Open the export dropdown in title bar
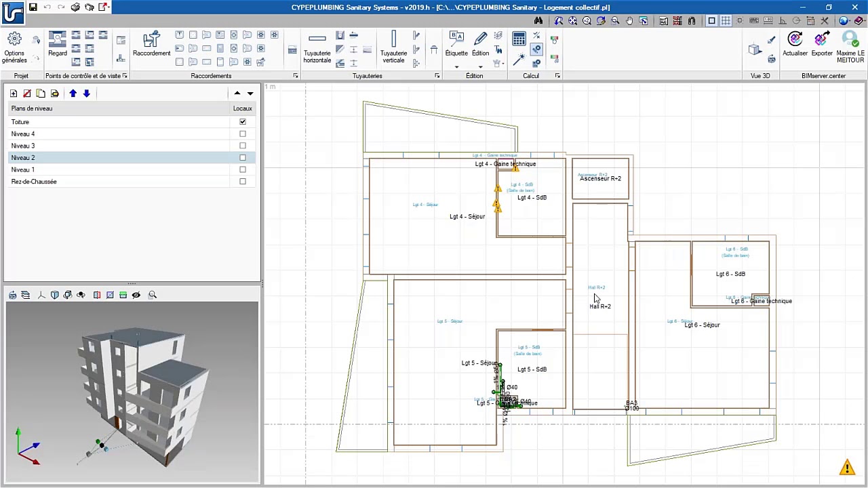Viewport: 868px width, 488px height. pos(109,7)
